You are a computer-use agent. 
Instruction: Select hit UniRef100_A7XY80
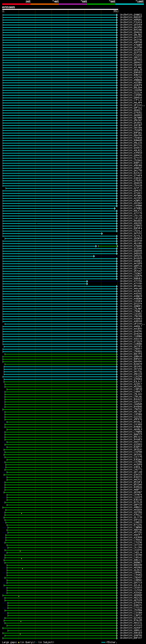point(131,284)
